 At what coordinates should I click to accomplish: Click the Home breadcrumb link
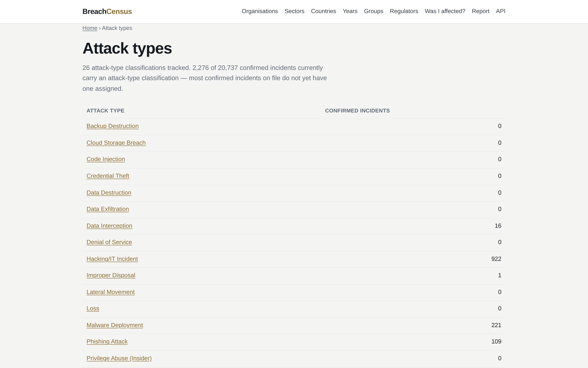90,28
